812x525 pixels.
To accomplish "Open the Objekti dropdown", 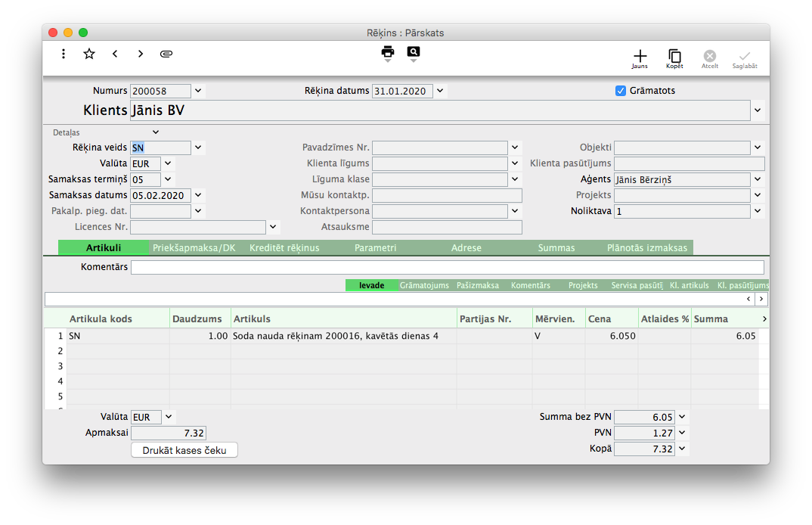I will tap(758, 148).
